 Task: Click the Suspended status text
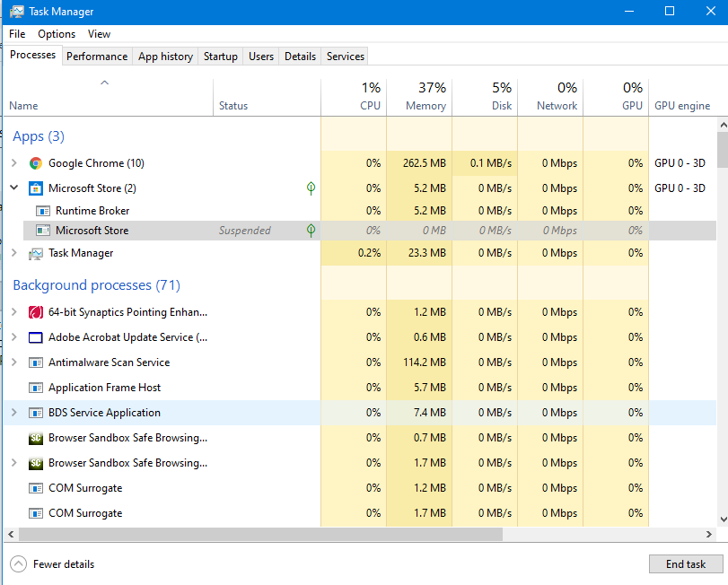(245, 231)
